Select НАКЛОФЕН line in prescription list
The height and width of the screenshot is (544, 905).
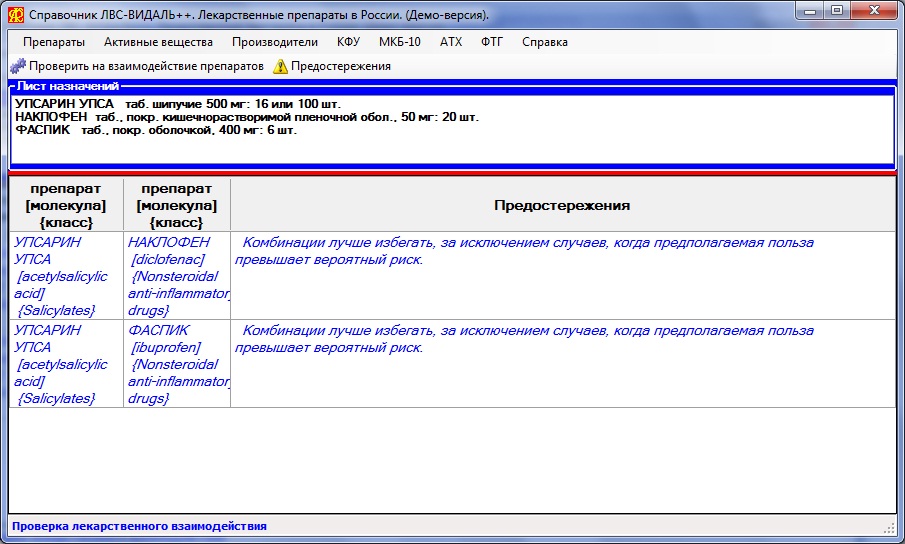coord(246,117)
